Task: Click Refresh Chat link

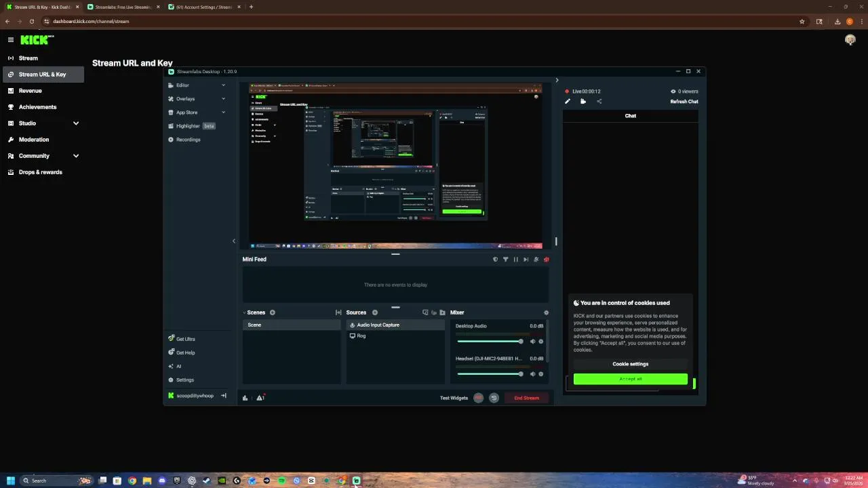Action: pyautogui.click(x=684, y=102)
